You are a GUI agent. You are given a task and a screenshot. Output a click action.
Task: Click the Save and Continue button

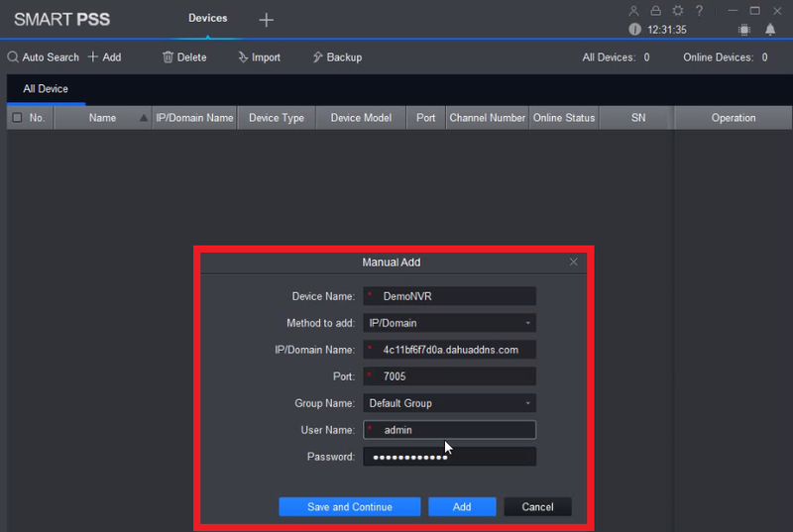[x=350, y=507]
